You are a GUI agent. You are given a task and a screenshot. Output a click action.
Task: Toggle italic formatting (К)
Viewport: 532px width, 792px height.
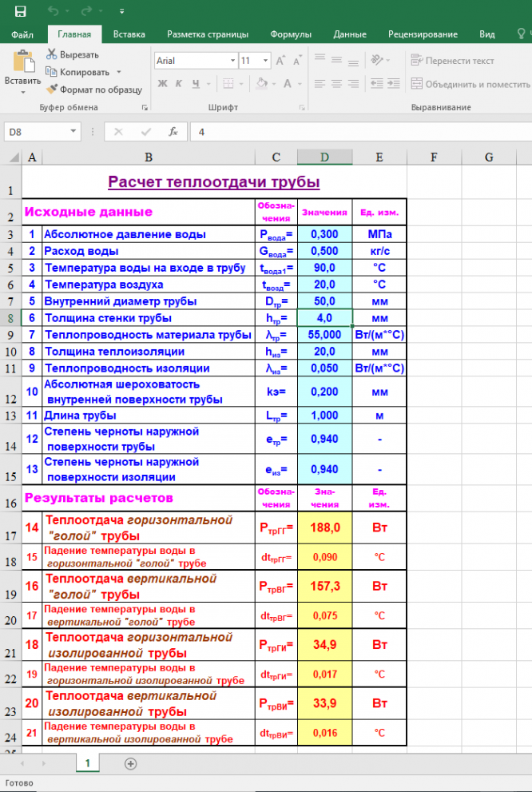click(179, 84)
